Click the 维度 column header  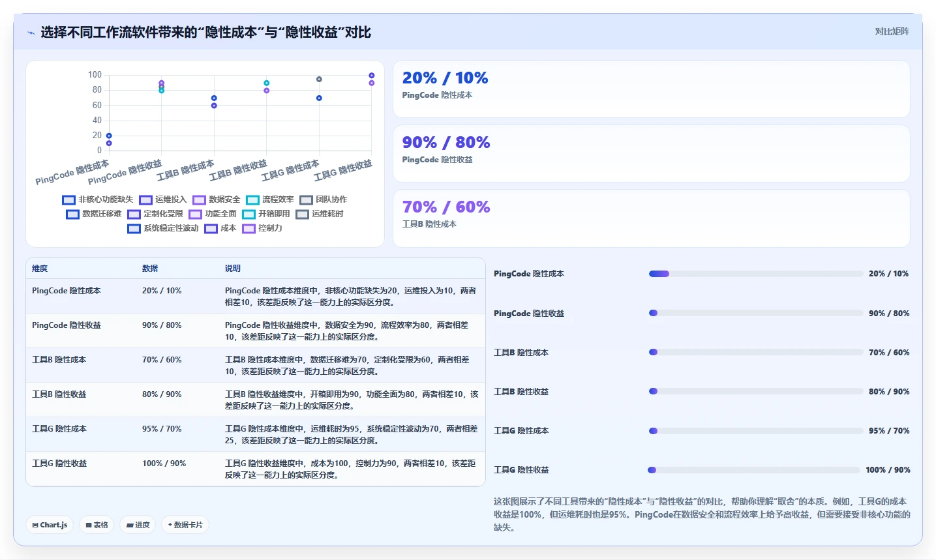pos(40,269)
